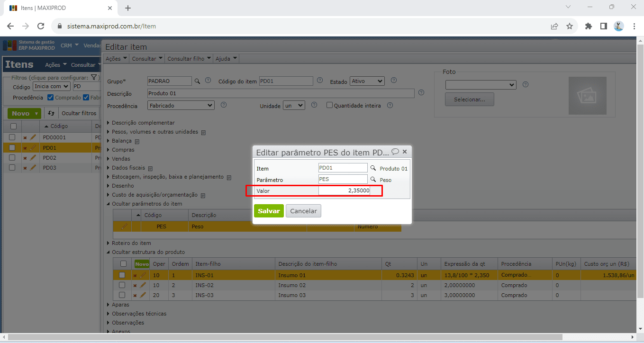Toggle the select-all checkbox in the Itens list

click(x=13, y=126)
